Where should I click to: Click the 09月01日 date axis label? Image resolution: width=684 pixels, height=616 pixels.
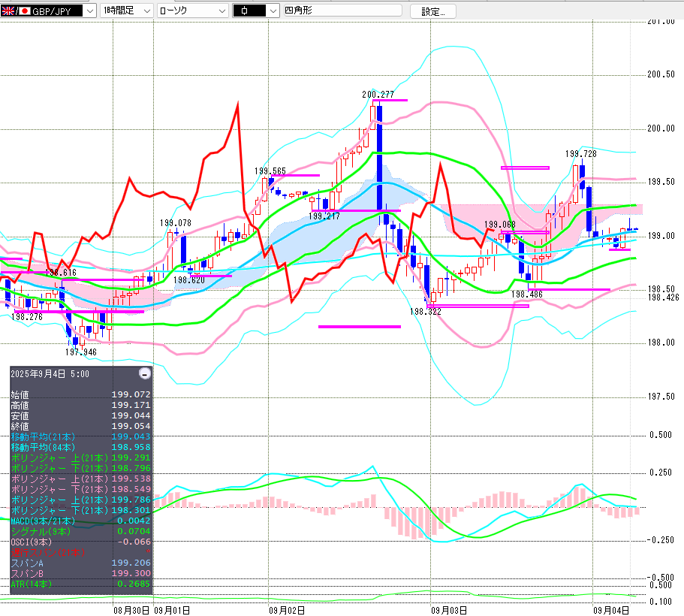coord(172,610)
